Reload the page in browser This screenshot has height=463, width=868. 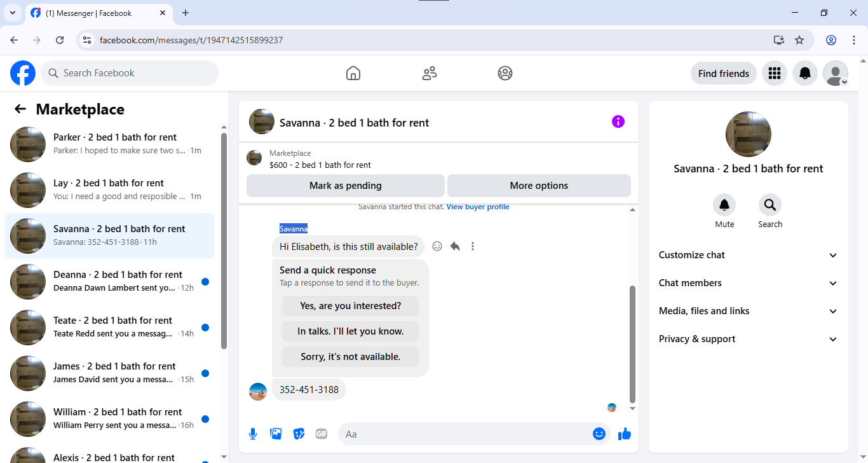(x=60, y=40)
